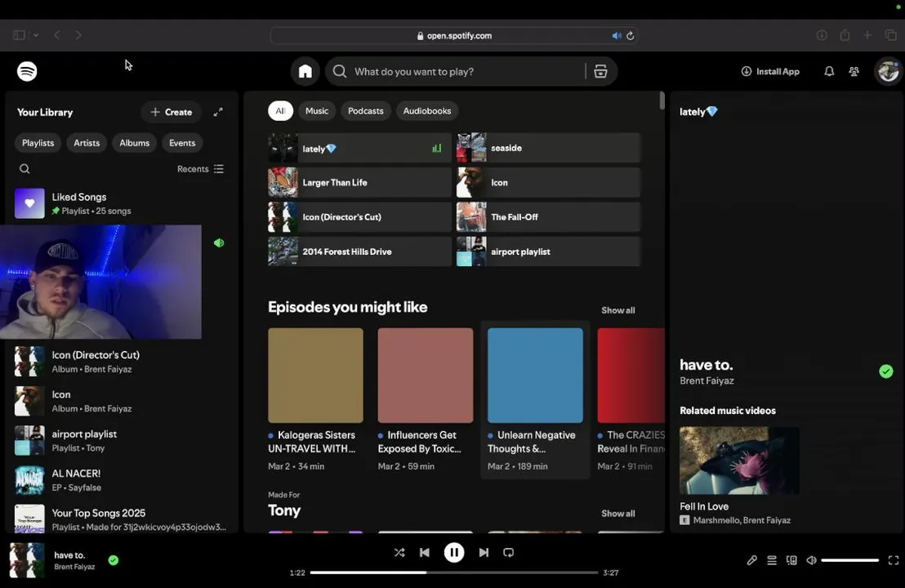Toggle saved checkmark in Now Playing panel
905x588 pixels.
click(886, 372)
